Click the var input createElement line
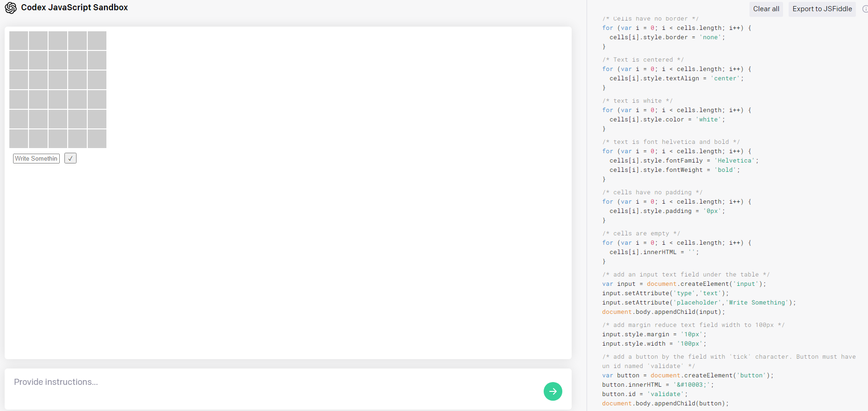Image resolution: width=868 pixels, height=411 pixels. pos(684,284)
